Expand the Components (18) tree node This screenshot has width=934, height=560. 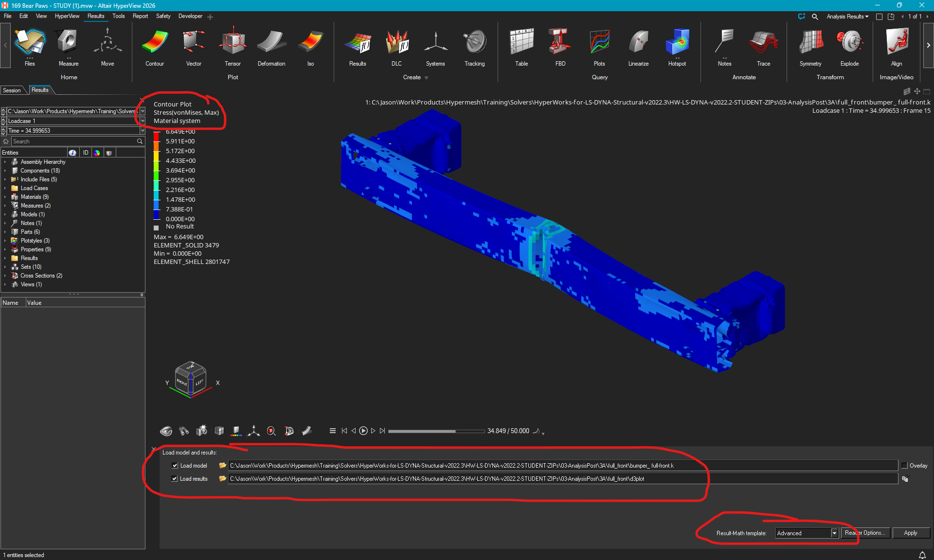(5, 171)
